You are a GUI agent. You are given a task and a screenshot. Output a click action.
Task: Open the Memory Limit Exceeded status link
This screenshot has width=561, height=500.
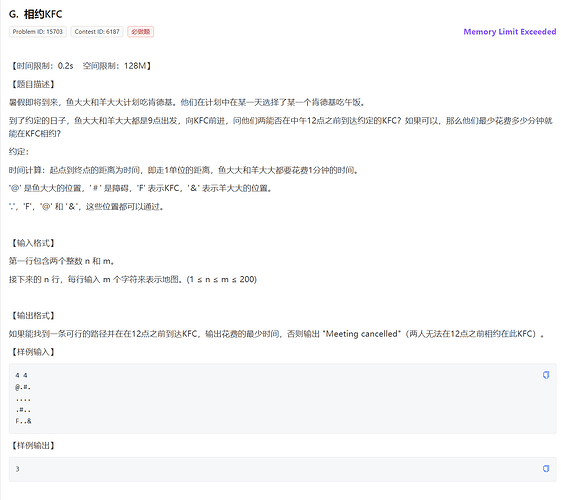pyautogui.click(x=509, y=31)
